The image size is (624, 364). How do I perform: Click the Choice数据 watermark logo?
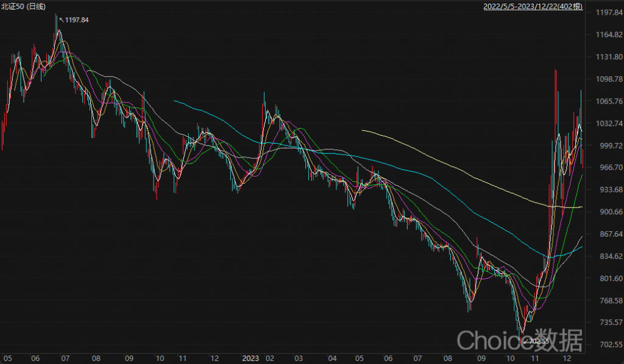coord(520,338)
